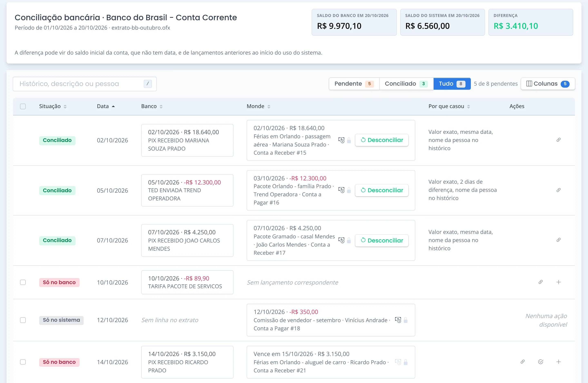Click link icon in Mariana Souza Prado row
588x383 pixels.
pos(558,140)
